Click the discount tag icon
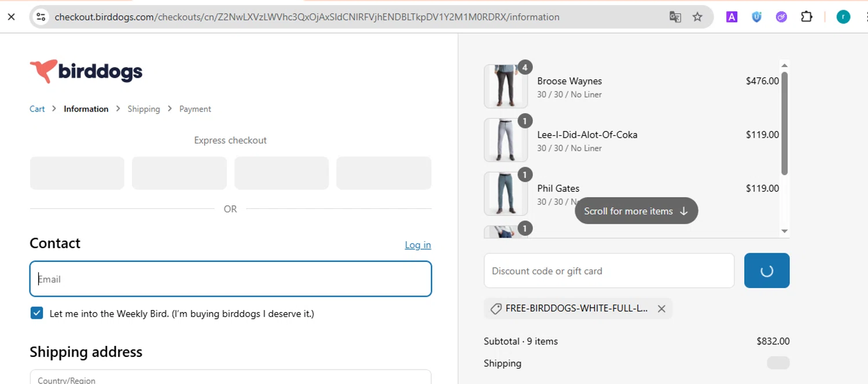Image resolution: width=868 pixels, height=384 pixels. pyautogui.click(x=496, y=309)
